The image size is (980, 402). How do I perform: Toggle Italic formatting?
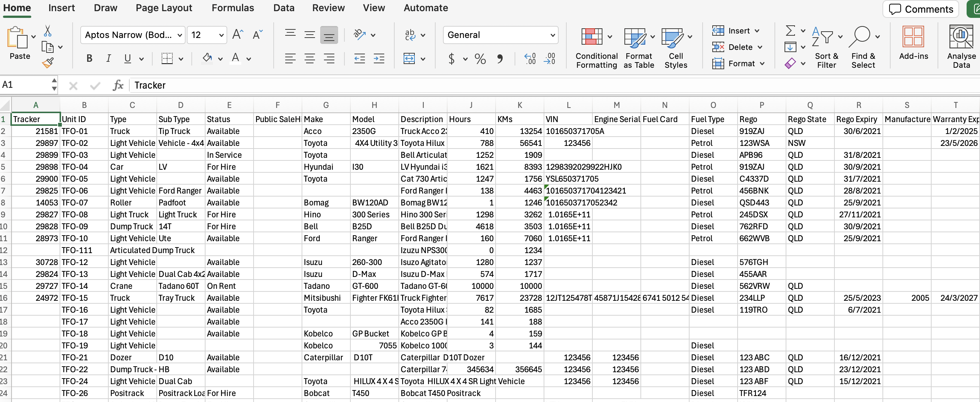[108, 58]
